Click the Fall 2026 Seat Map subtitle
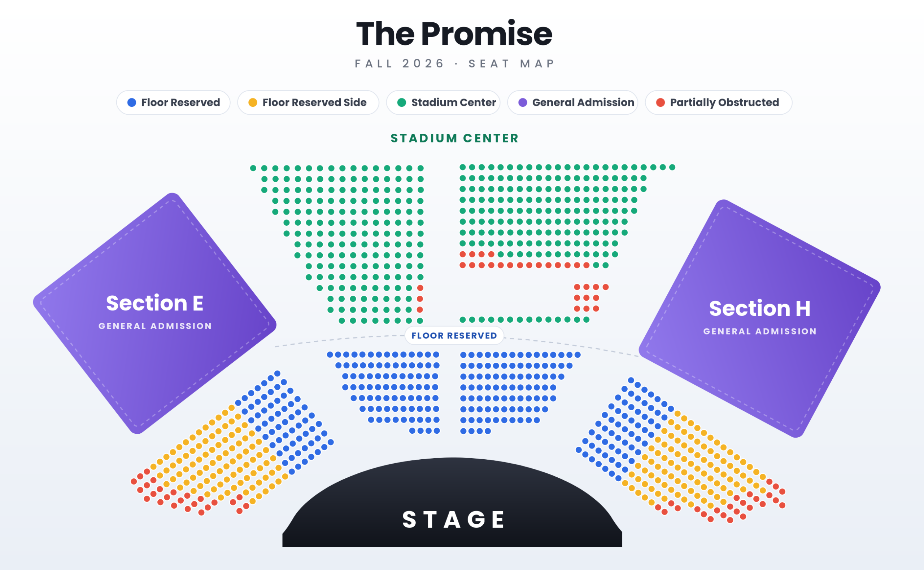This screenshot has width=924, height=570. 455,63
